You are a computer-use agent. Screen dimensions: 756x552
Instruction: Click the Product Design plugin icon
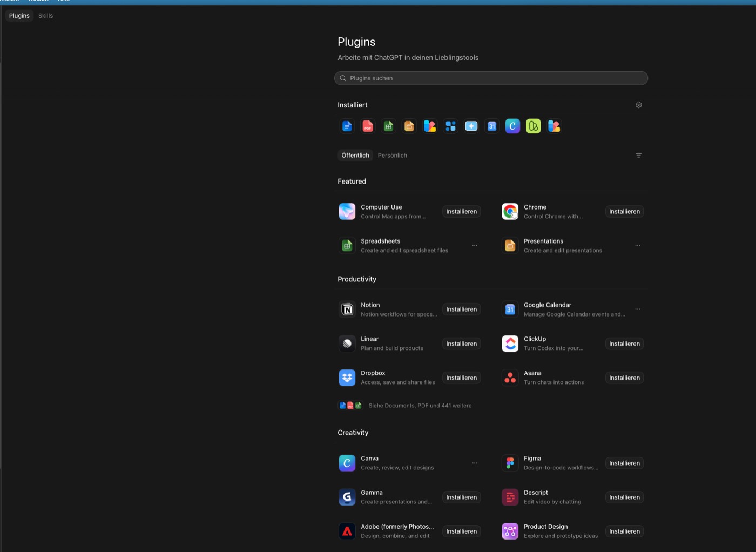pyautogui.click(x=510, y=531)
